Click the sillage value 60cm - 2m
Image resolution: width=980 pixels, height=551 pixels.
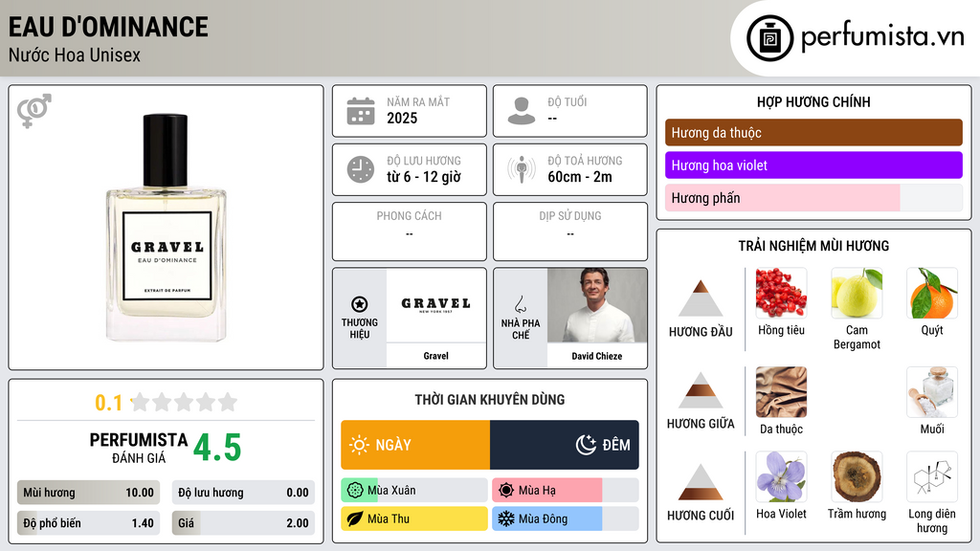coord(580,177)
